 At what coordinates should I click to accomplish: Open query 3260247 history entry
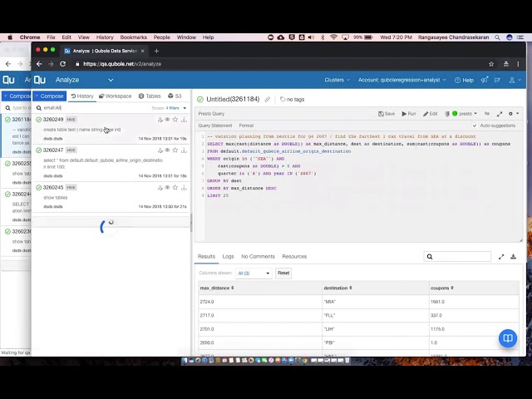click(x=111, y=163)
